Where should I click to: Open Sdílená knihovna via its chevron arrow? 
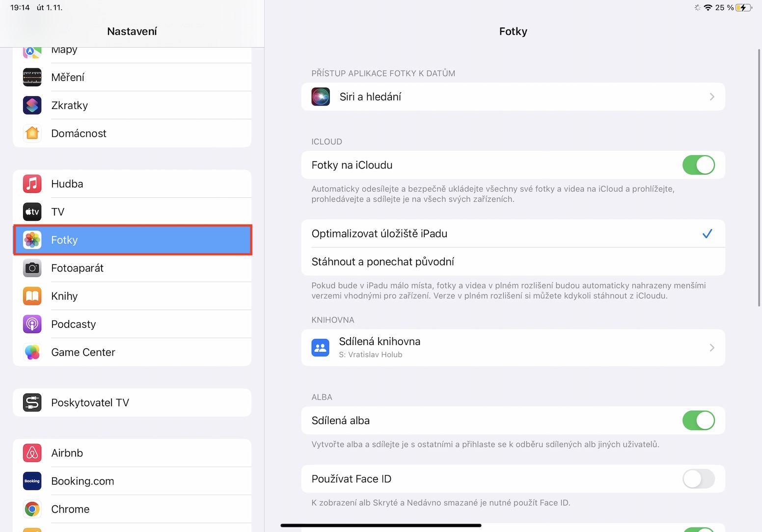[711, 348]
